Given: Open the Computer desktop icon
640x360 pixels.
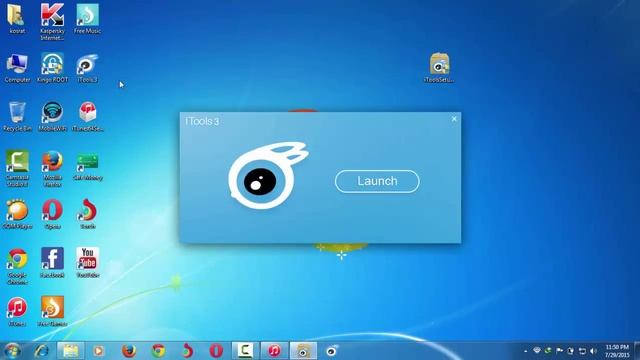Looking at the screenshot, I should (x=17, y=68).
